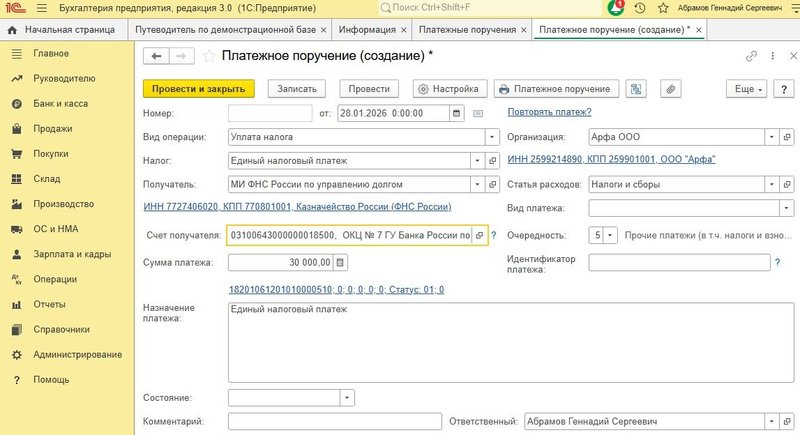Go back with the left arrow button
800x435 pixels.
(x=156, y=56)
